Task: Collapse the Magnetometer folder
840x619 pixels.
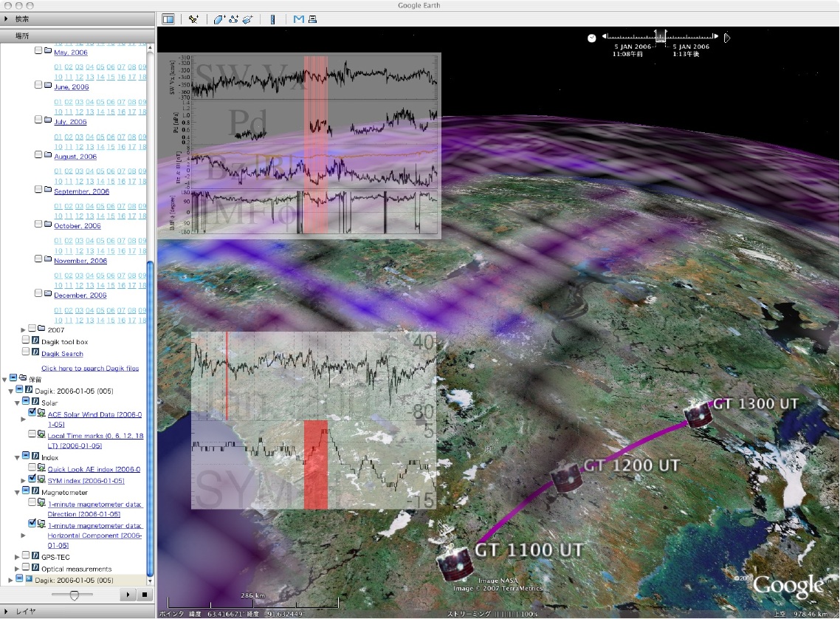Action: tap(17, 493)
